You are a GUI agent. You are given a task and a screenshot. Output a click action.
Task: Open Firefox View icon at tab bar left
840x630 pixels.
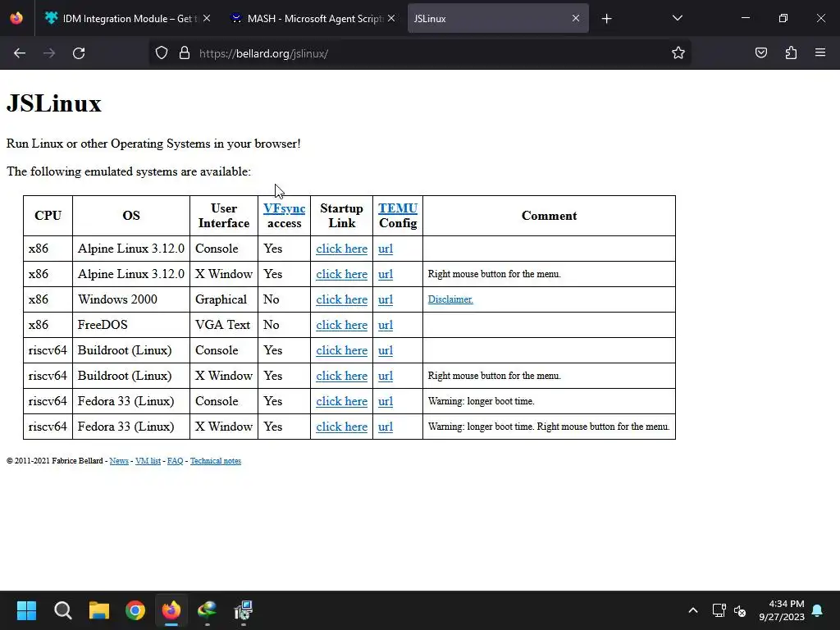[16, 18]
